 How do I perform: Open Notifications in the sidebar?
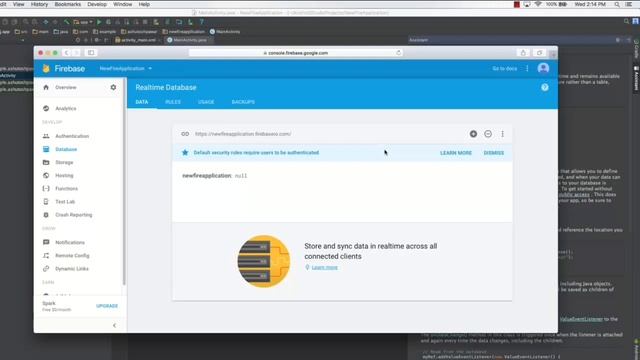(70, 242)
